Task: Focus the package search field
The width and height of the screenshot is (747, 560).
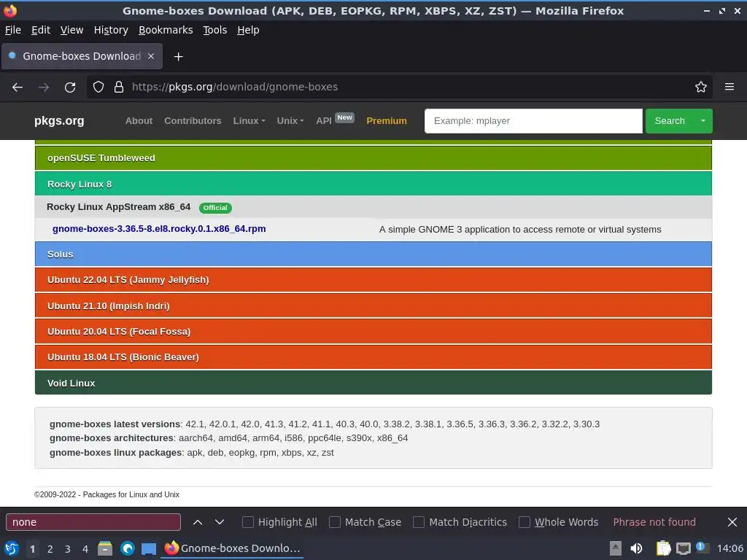Action: click(x=533, y=121)
